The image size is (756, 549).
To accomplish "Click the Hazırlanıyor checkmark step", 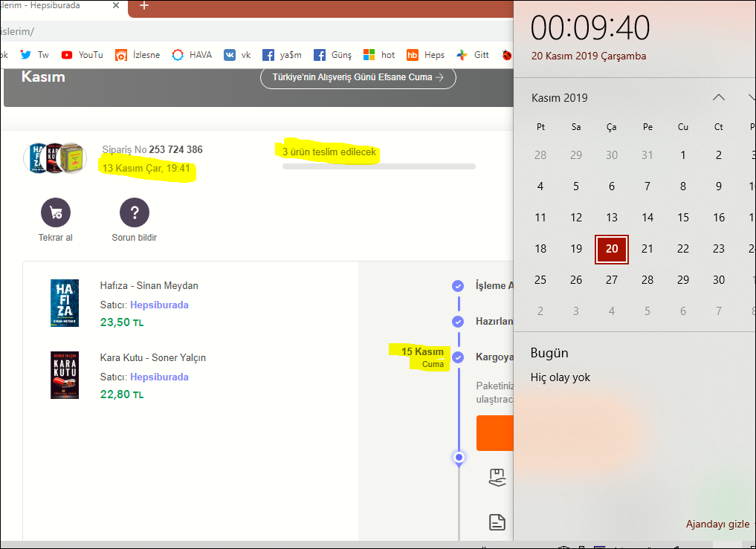I will (x=458, y=322).
